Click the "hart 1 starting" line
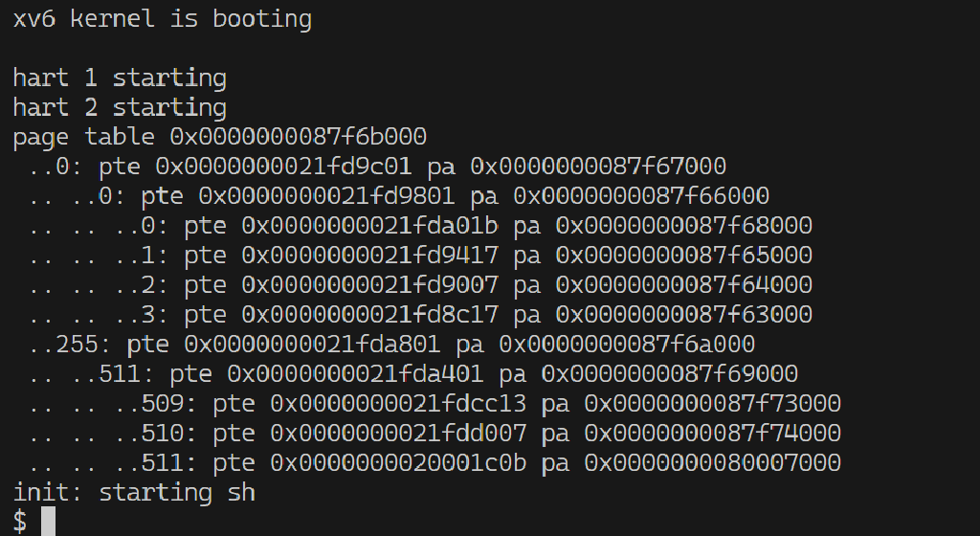 tap(120, 78)
